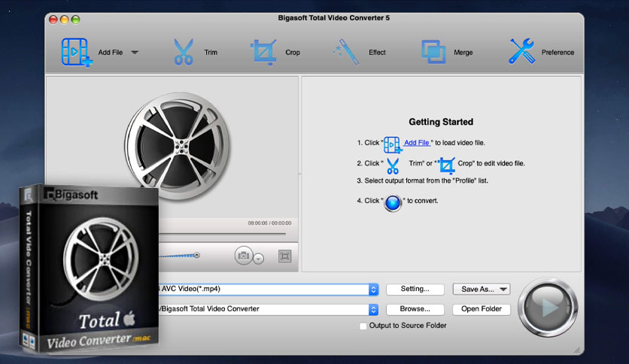The width and height of the screenshot is (629, 364).
Task: Select the Trim scissors icon in toolbar
Action: (184, 52)
